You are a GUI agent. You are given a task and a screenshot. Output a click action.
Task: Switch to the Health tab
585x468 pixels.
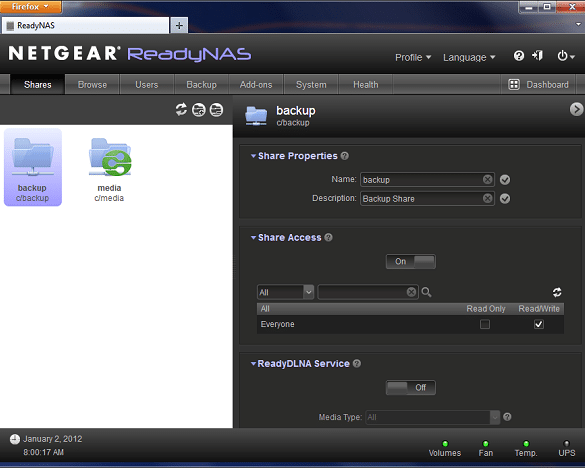pyautogui.click(x=366, y=85)
